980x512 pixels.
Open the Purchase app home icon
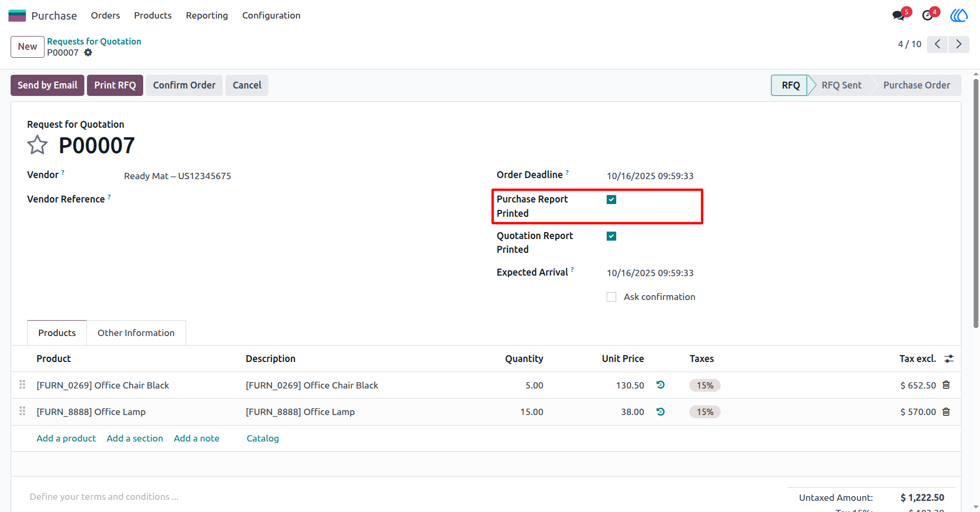click(x=17, y=15)
